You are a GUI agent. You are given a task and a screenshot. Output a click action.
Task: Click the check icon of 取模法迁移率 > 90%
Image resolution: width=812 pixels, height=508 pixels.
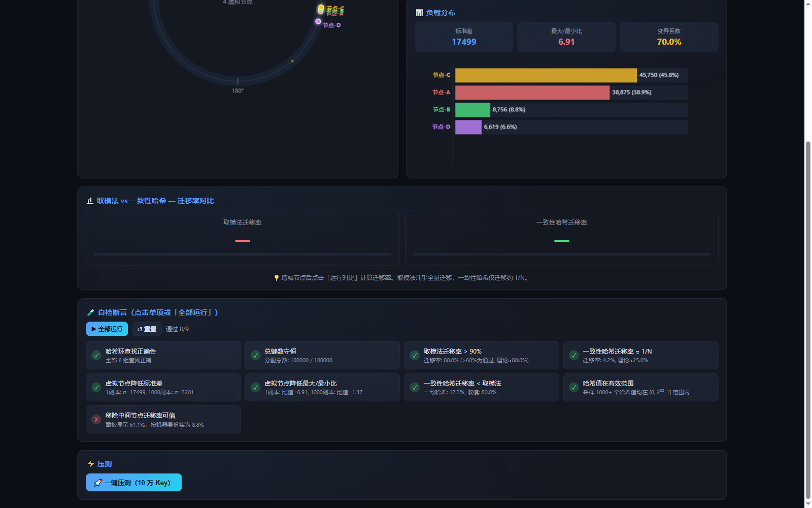pyautogui.click(x=415, y=356)
